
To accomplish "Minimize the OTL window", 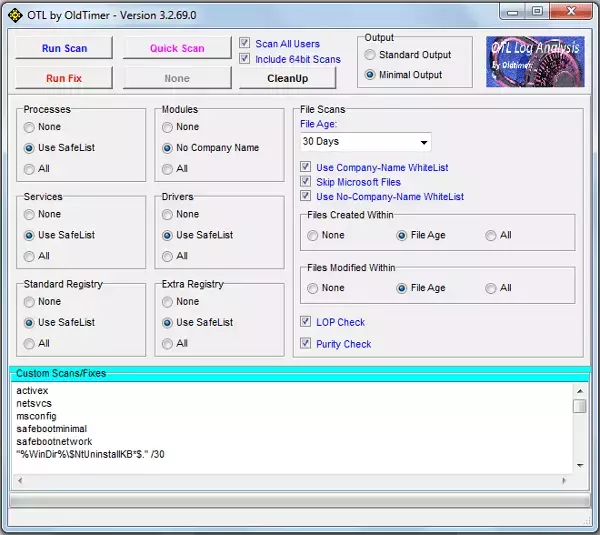I will pos(512,12).
